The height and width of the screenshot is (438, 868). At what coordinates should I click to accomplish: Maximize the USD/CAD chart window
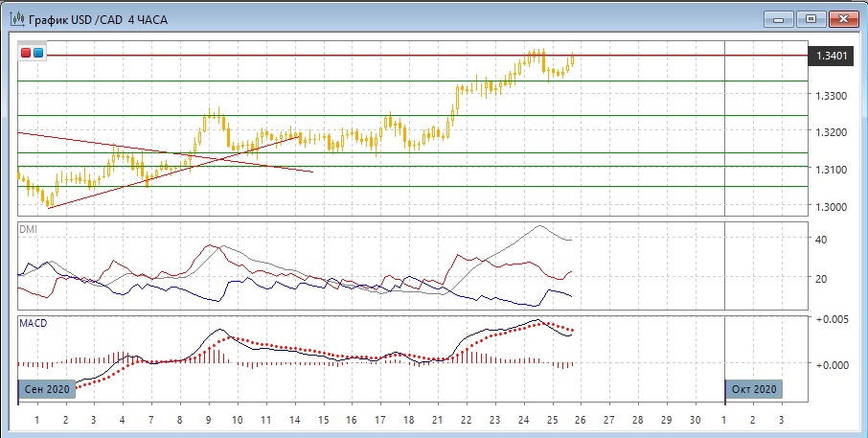click(811, 18)
